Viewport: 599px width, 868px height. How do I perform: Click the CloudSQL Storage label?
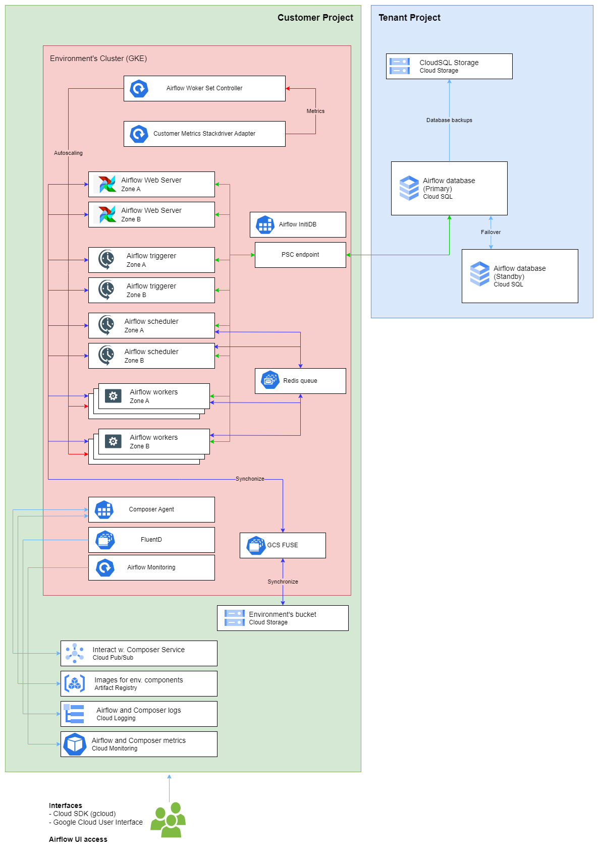(x=449, y=63)
